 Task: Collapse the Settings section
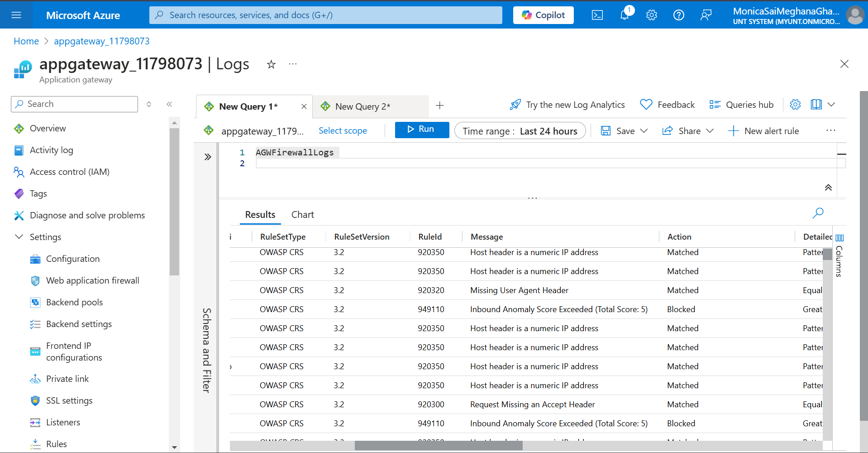38,237
